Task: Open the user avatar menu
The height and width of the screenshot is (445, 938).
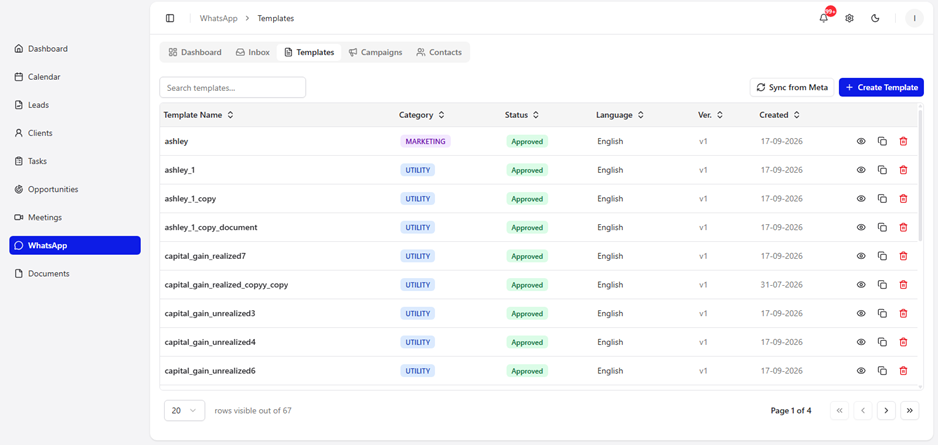Action: tap(914, 19)
